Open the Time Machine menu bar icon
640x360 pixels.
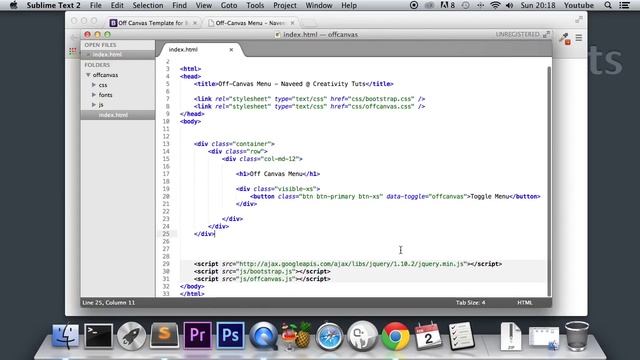(465, 5)
